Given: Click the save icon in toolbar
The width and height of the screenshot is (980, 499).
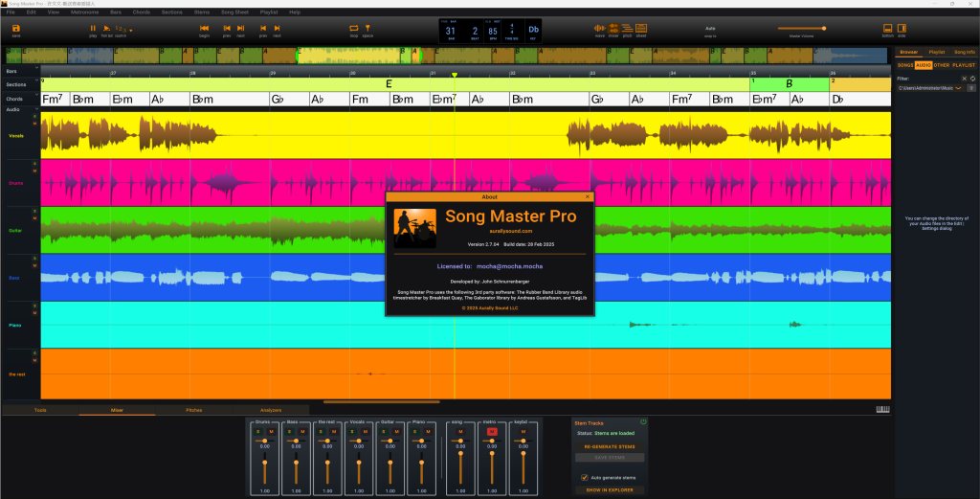Looking at the screenshot, I should coord(16,29).
